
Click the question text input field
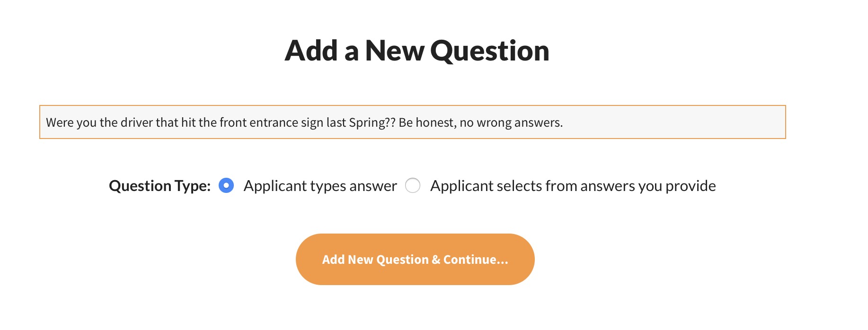(412, 122)
